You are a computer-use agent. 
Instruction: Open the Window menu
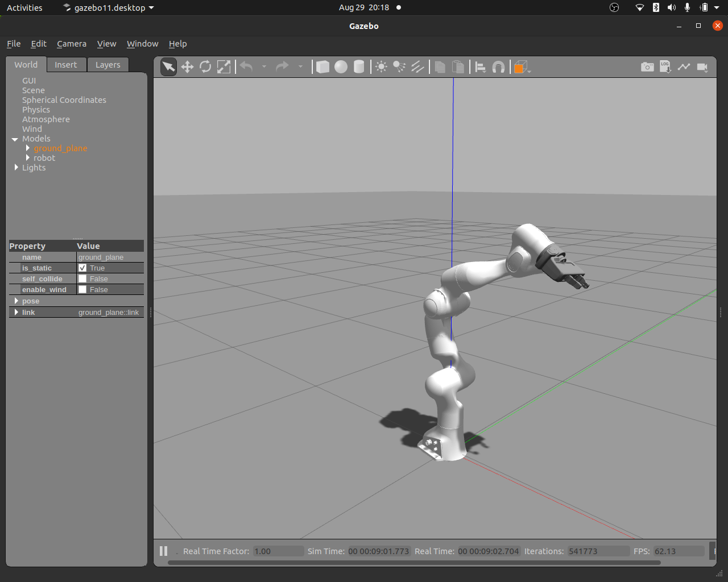(142, 44)
